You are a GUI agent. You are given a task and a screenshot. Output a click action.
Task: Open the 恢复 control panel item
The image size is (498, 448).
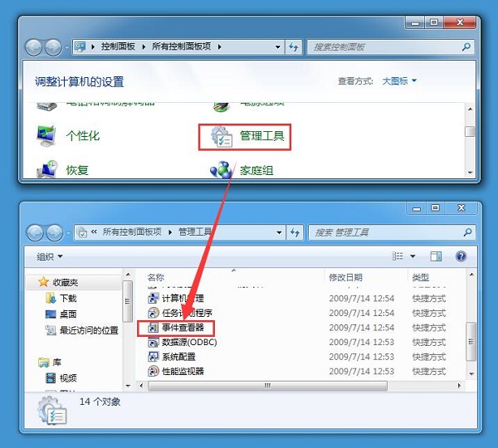pos(77,170)
